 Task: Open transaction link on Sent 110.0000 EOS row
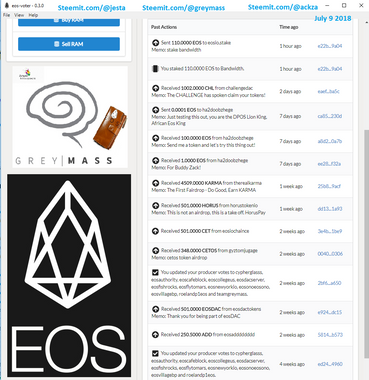pyautogui.click(x=330, y=46)
